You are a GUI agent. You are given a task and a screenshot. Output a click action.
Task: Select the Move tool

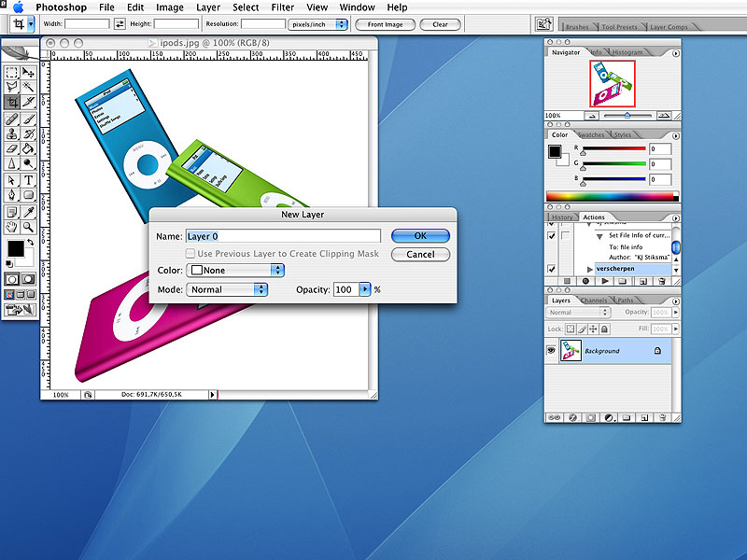tap(29, 71)
